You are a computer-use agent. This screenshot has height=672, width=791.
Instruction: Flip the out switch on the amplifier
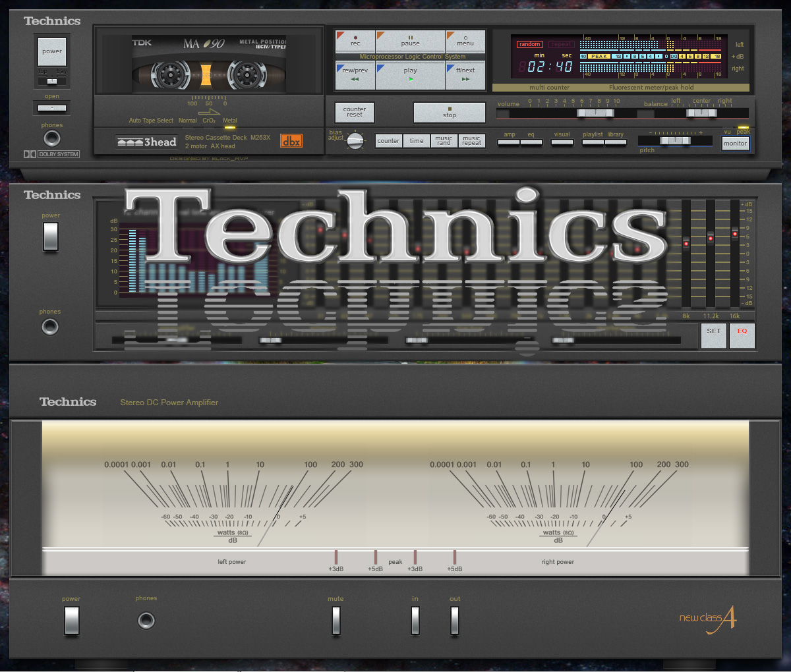[x=455, y=621]
